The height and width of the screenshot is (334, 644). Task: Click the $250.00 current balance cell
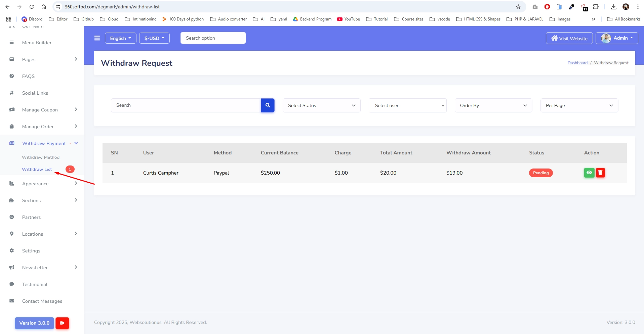270,173
